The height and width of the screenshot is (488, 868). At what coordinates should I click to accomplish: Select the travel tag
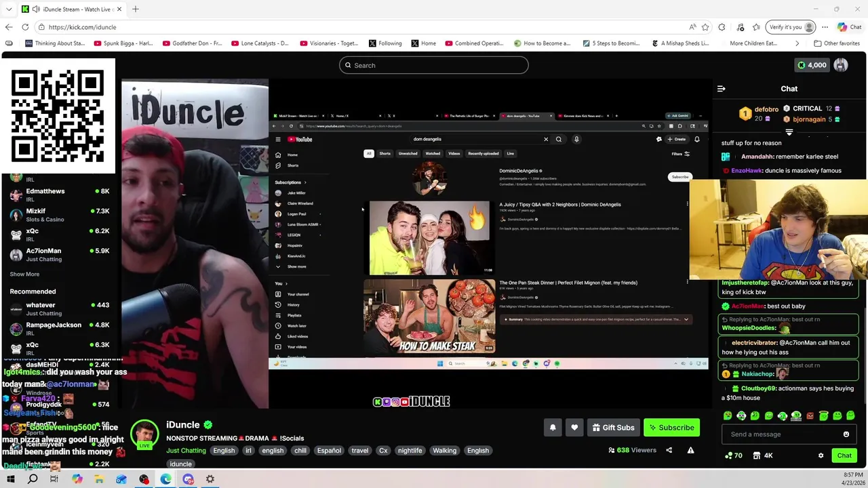pos(360,451)
